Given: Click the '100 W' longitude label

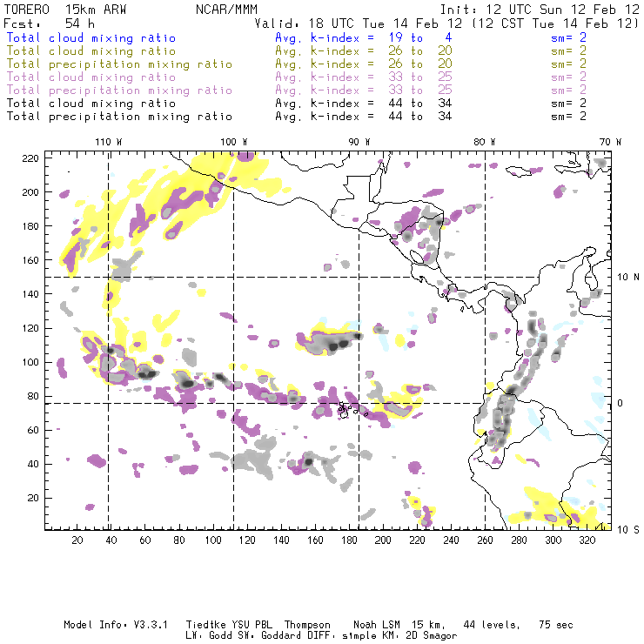Looking at the screenshot, I should pos(234,142).
